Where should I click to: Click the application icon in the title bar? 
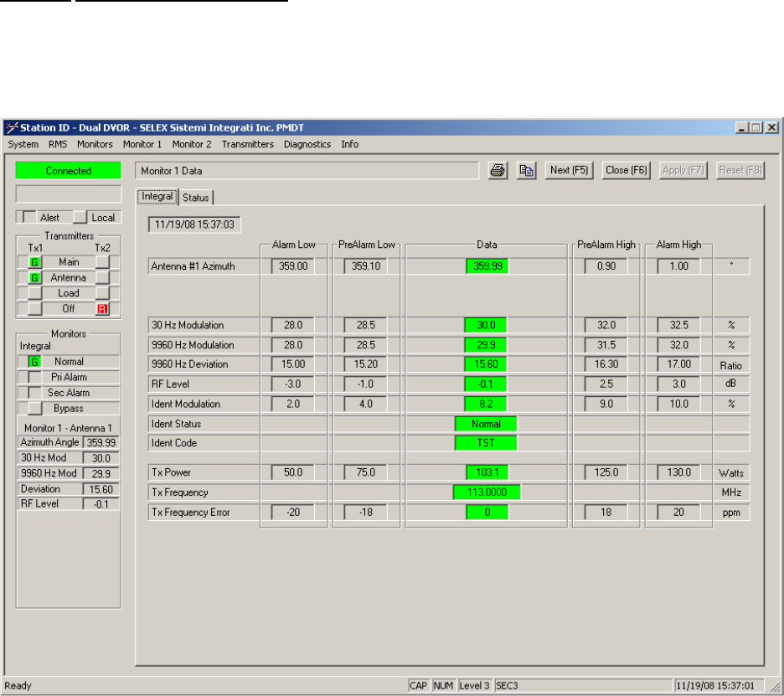point(12,128)
